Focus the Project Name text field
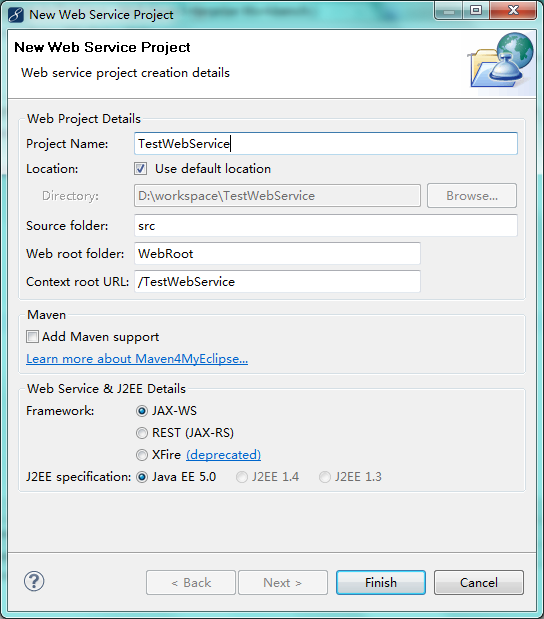The width and height of the screenshot is (544, 619). click(326, 144)
